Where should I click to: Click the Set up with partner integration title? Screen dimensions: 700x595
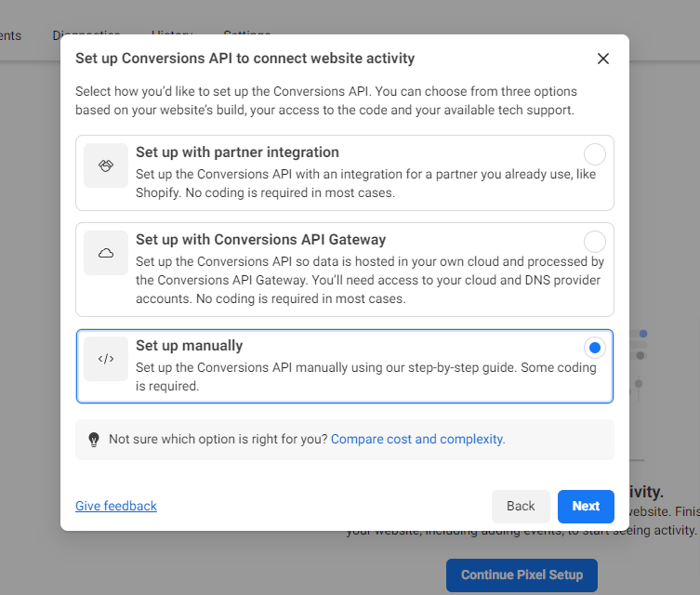tap(237, 152)
